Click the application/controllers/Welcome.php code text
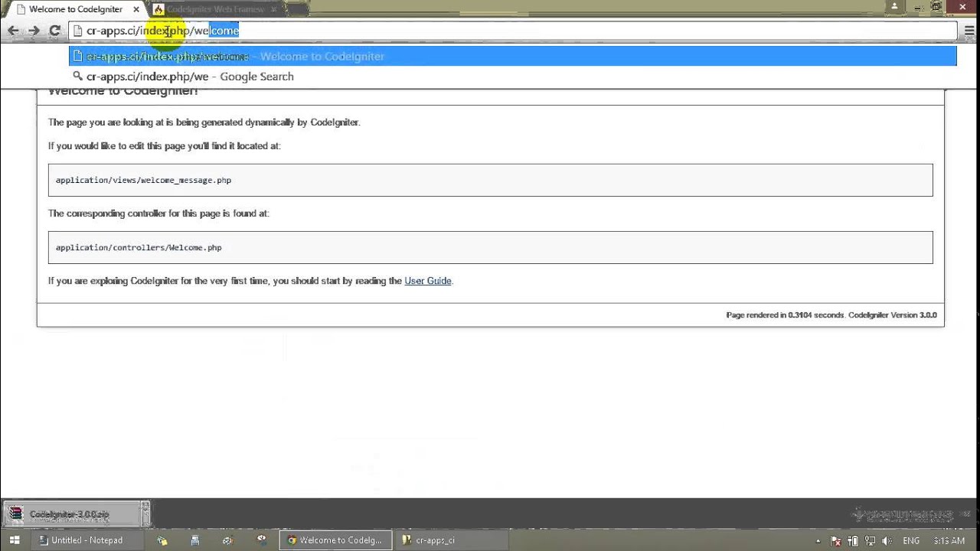980x551 pixels. pos(139,247)
